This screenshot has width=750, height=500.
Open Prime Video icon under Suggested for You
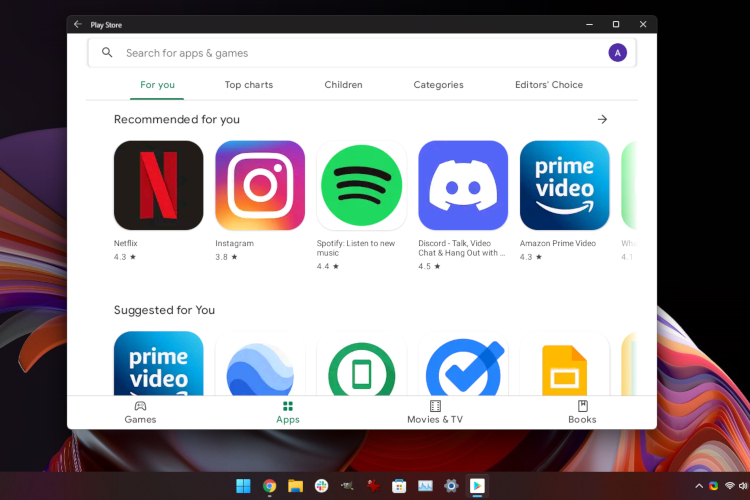158,363
